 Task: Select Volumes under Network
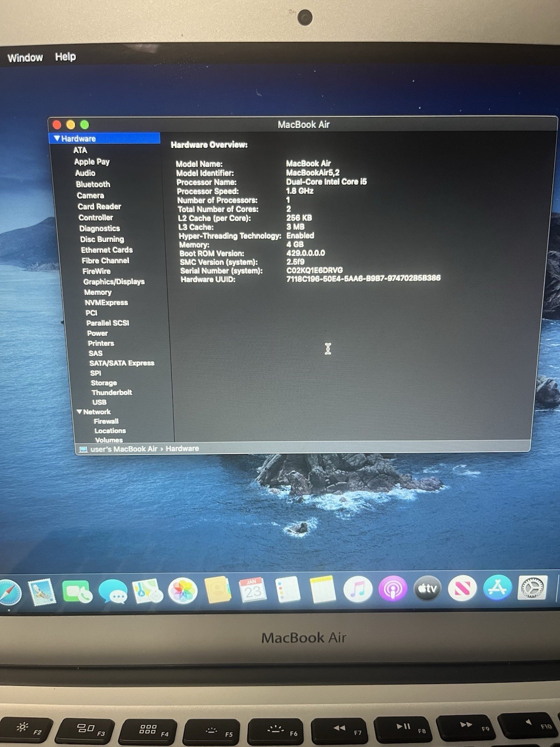[x=109, y=440]
